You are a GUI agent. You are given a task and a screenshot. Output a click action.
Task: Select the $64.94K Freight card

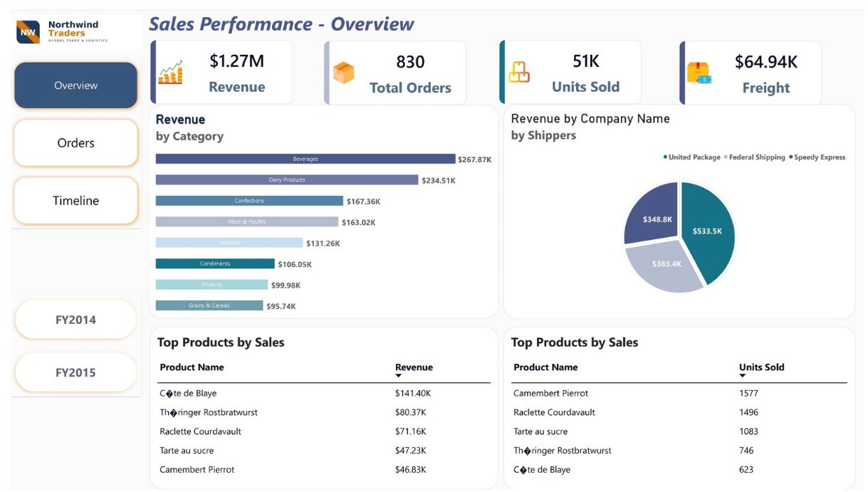(x=751, y=73)
